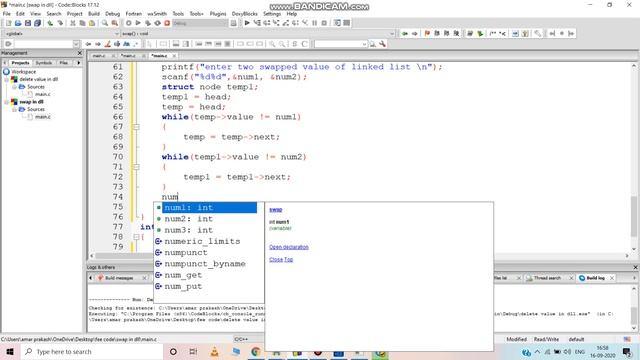Click the Save file toolbar icon

(28, 23)
